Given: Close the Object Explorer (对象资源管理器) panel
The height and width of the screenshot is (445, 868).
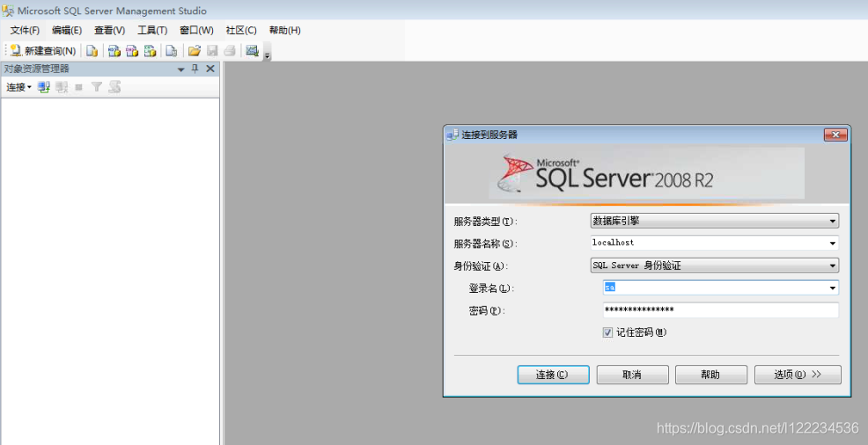Looking at the screenshot, I should click(x=210, y=69).
